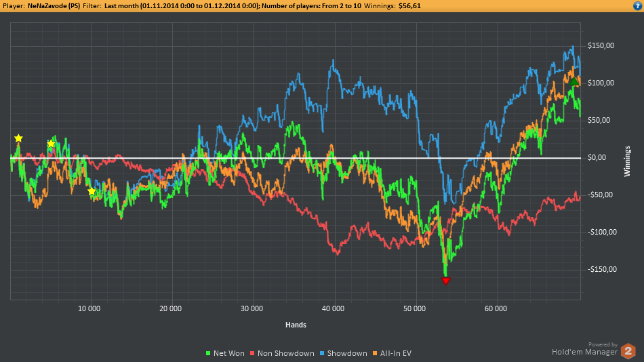644x362 pixels.
Task: Click the blue Showdown color swatch
Action: click(322, 353)
